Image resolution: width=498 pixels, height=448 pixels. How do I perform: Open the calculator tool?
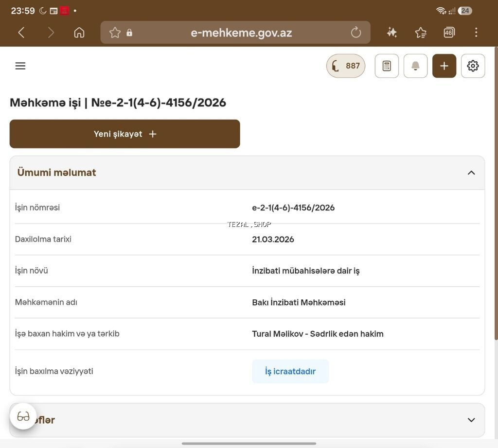[x=387, y=66]
